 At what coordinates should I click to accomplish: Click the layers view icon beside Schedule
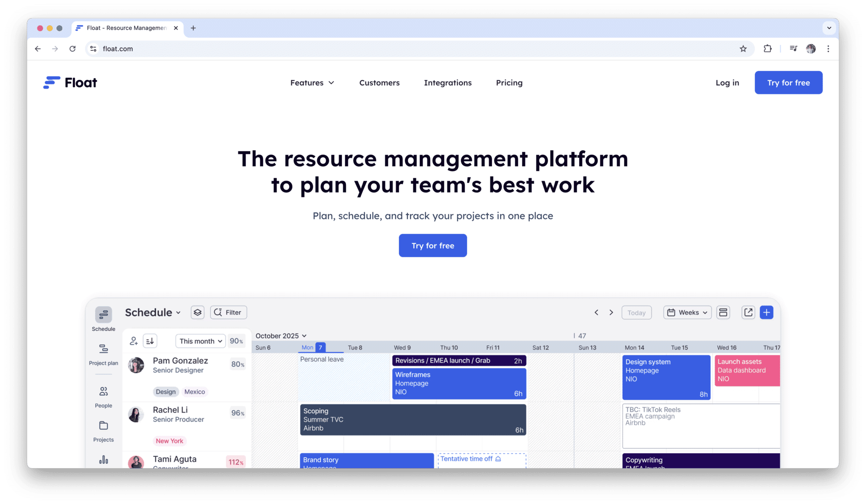(198, 313)
